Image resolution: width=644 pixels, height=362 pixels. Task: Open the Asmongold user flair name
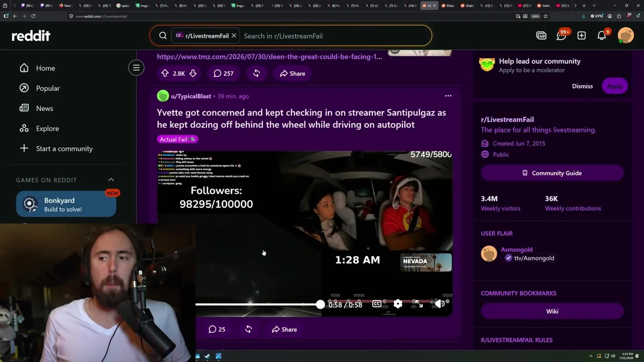[x=517, y=249]
